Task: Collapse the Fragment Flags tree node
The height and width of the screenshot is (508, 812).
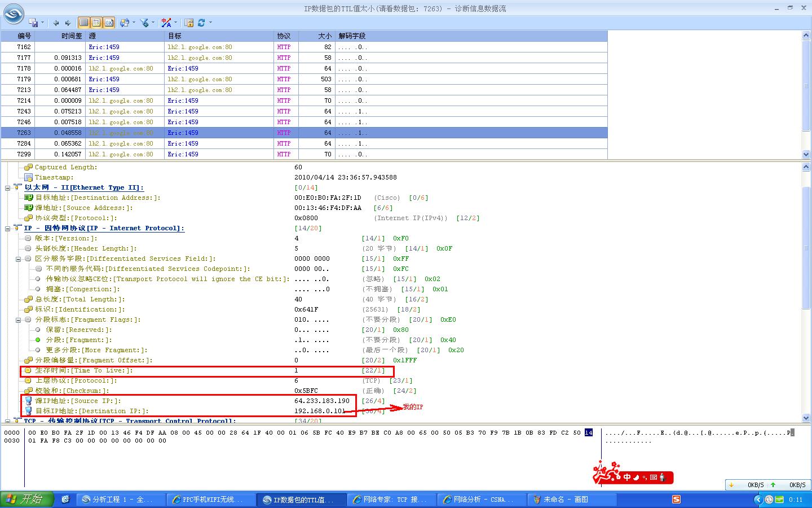Action: 19,320
